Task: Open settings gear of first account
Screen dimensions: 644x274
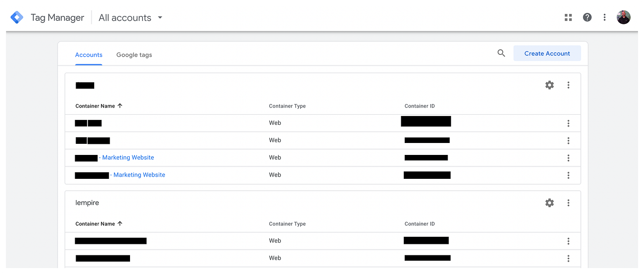Action: click(549, 85)
